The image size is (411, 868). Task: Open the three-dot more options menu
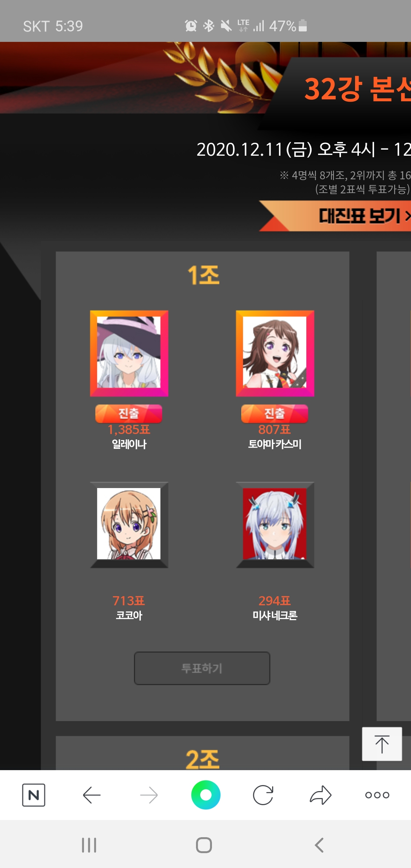coord(377,795)
